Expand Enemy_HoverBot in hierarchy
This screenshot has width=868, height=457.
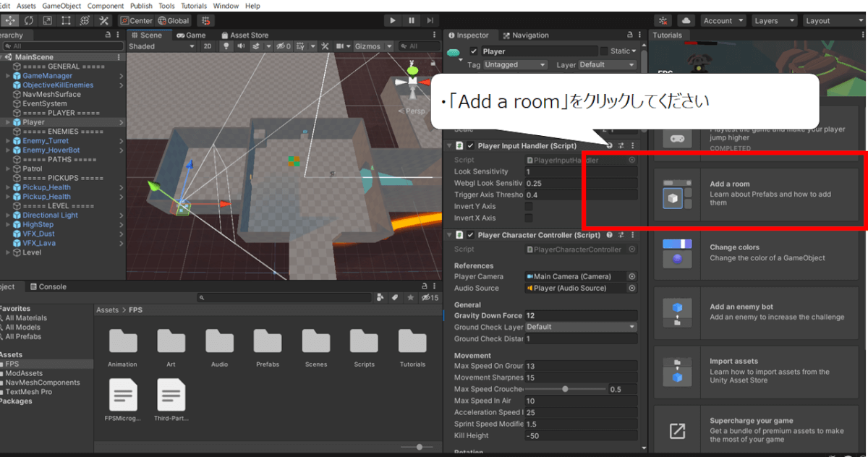pyautogui.click(x=7, y=150)
